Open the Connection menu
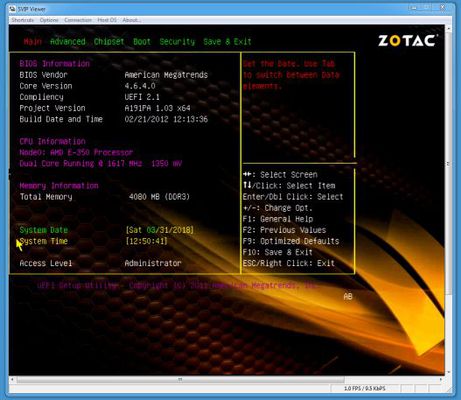 point(78,20)
